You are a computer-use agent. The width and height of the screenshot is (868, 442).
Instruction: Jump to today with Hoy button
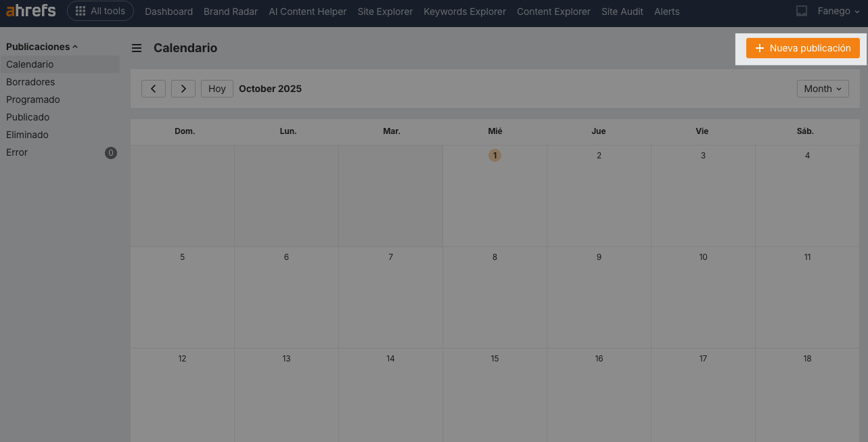pos(217,89)
